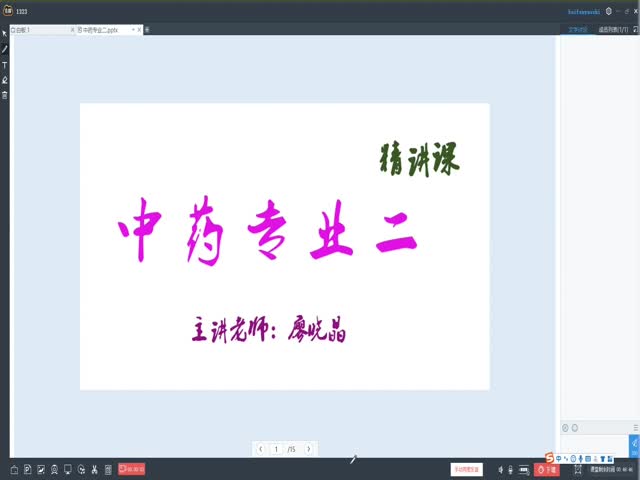Toggle the speaker volume icon
The width and height of the screenshot is (640, 480).
coord(500,470)
